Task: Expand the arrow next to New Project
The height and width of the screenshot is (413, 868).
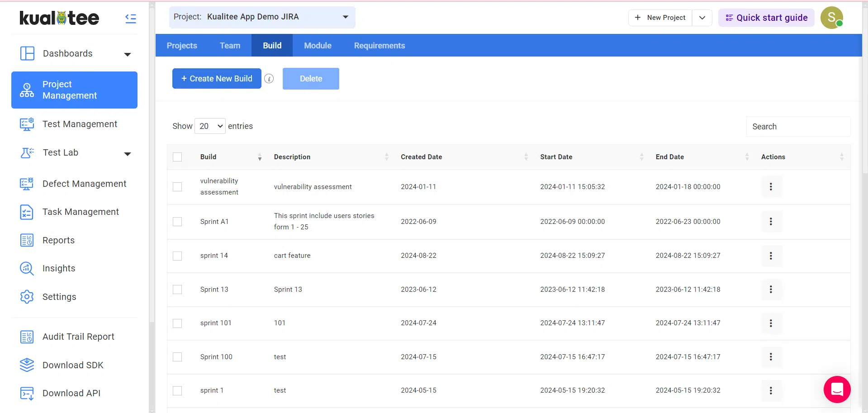Action: (x=702, y=18)
